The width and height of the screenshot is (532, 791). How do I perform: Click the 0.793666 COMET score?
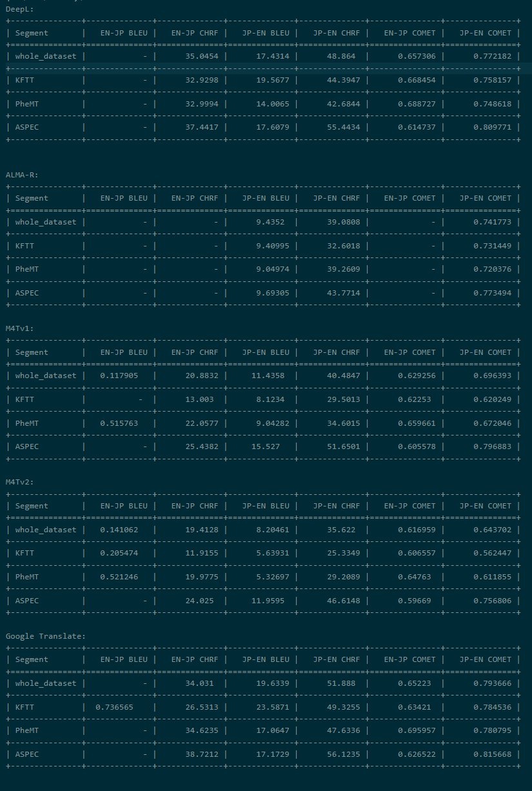pyautogui.click(x=492, y=683)
